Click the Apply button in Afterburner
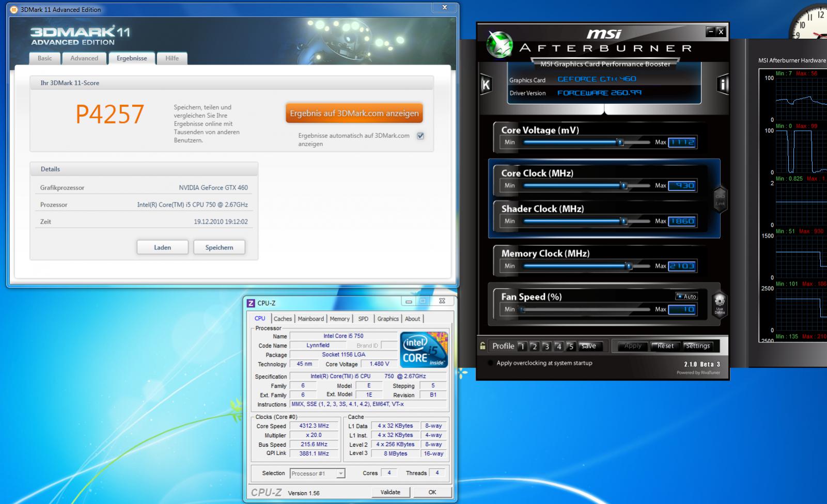 [632, 346]
